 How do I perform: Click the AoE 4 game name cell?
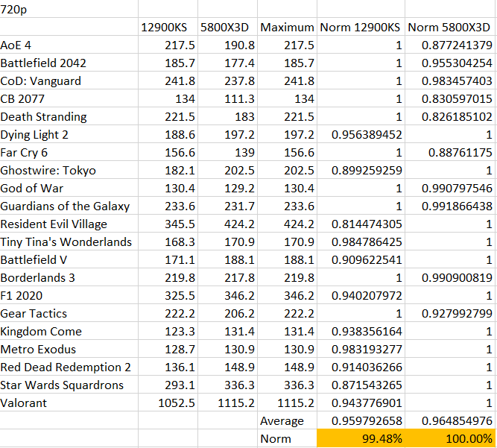(69, 45)
